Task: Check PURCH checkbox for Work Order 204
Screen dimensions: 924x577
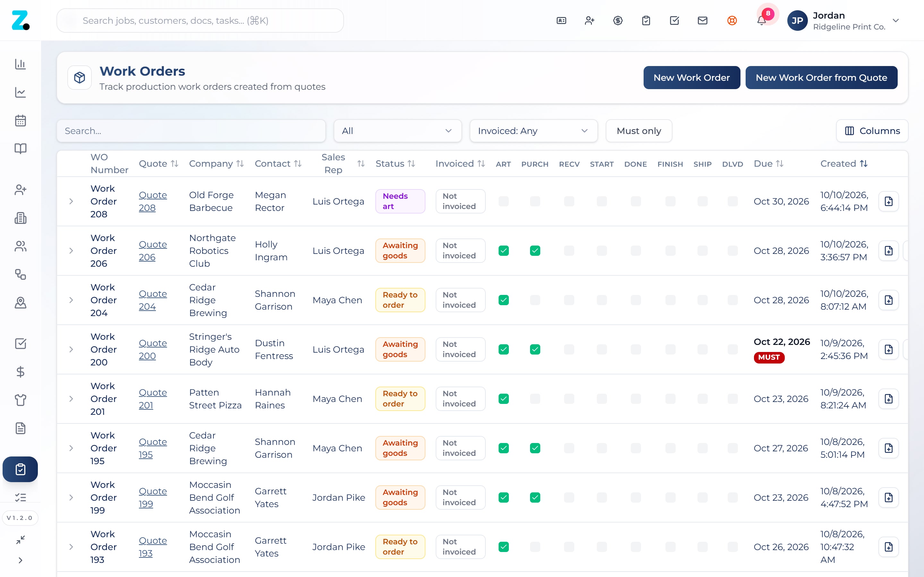Action: tap(535, 300)
